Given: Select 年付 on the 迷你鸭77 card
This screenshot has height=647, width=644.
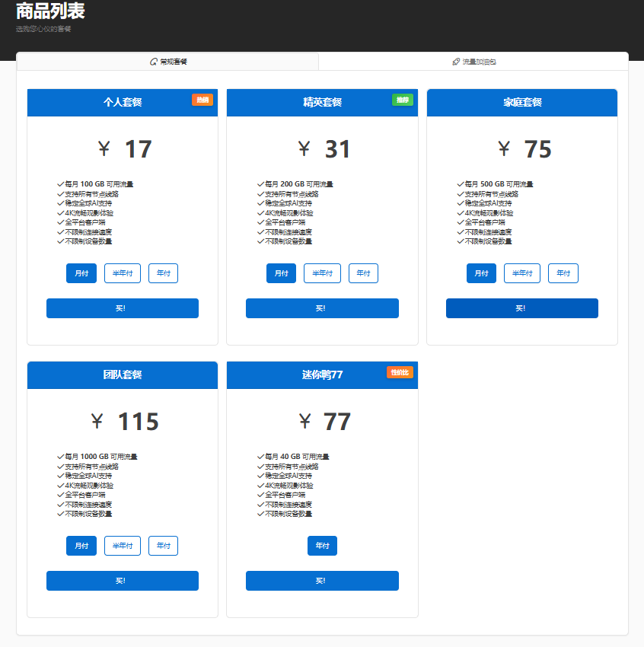Looking at the screenshot, I should (x=322, y=546).
